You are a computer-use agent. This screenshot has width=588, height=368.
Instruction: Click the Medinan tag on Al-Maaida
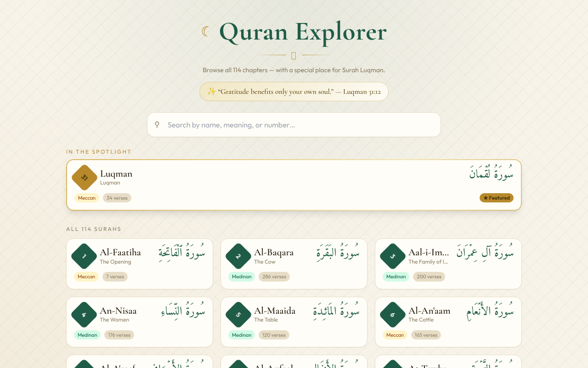(242, 335)
